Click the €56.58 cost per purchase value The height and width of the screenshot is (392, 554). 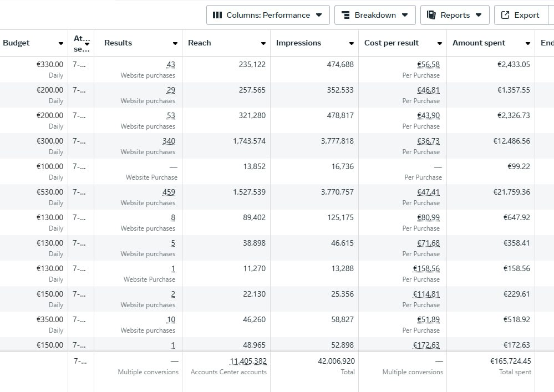[x=428, y=65]
